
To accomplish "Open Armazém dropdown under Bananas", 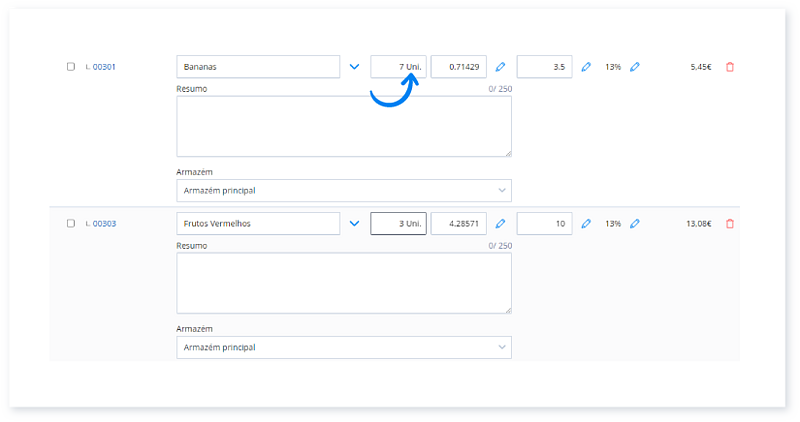I will [343, 190].
